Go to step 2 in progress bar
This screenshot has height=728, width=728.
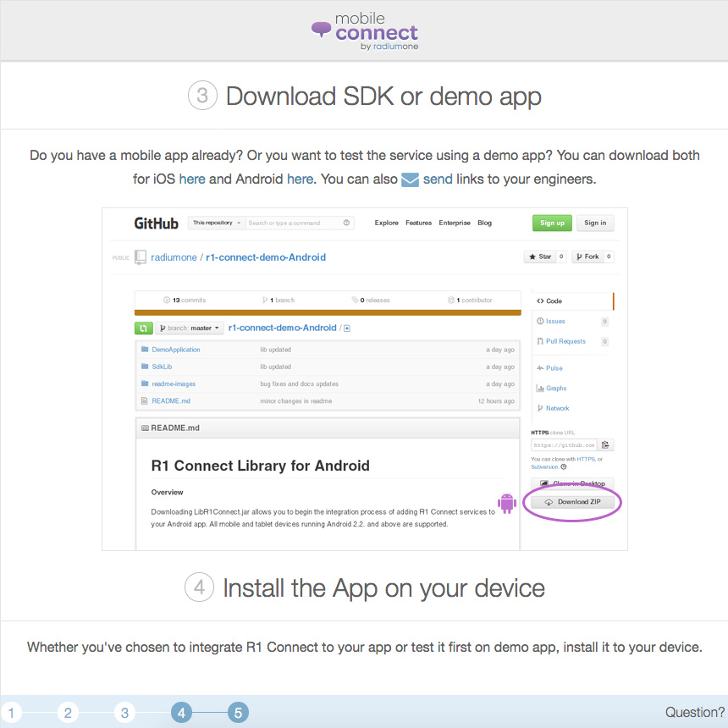tap(68, 712)
